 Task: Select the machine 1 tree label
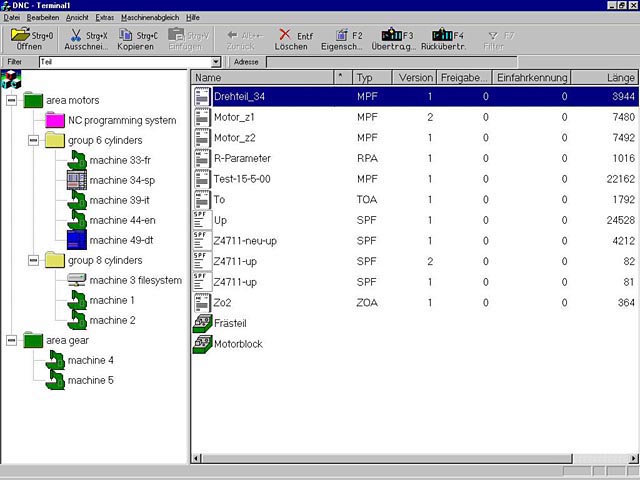click(x=112, y=300)
